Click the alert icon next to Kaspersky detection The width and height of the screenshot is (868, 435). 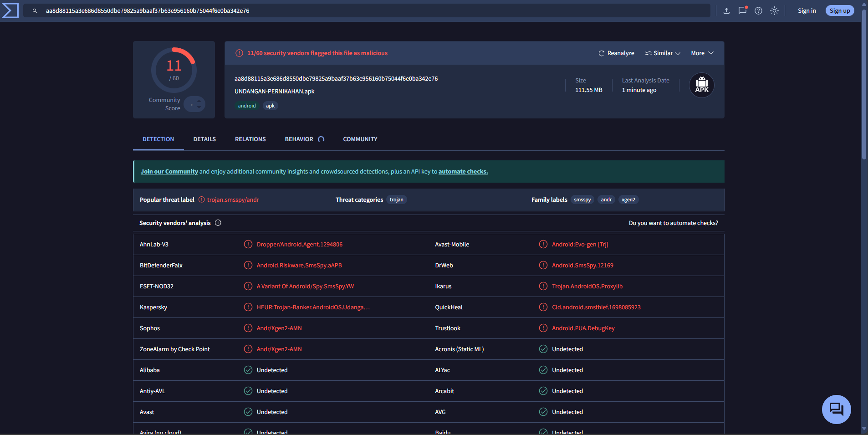[x=248, y=307]
